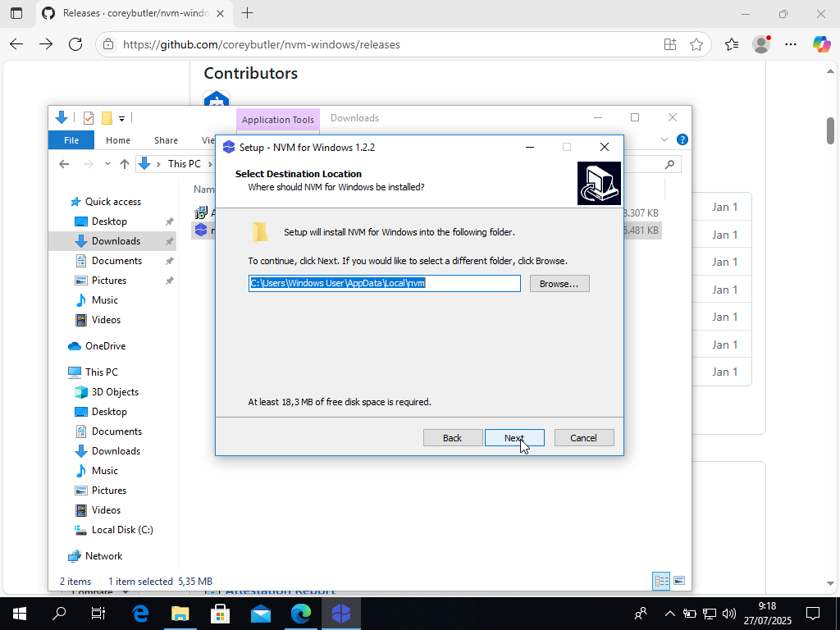Open the Application Tools tab
Screen dimensions: 840x630
(277, 119)
